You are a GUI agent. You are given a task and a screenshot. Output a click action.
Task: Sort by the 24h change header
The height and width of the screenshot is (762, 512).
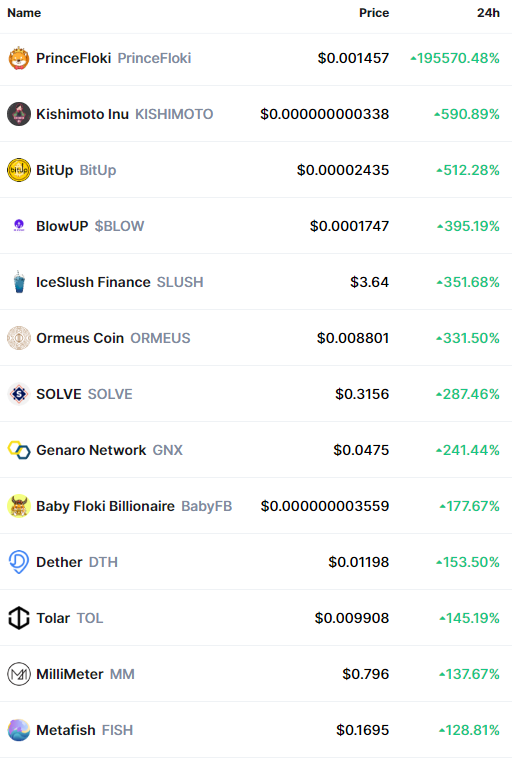(488, 13)
